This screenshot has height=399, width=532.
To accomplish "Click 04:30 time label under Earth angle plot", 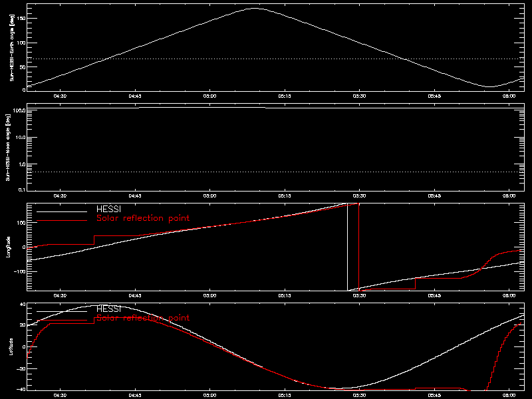I will [60, 96].
